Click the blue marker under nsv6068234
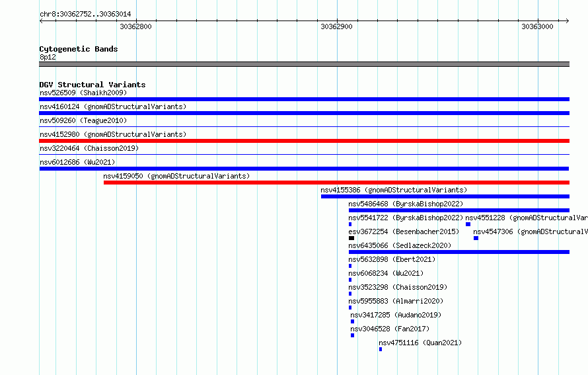This screenshot has width=588, height=375. pyautogui.click(x=350, y=280)
